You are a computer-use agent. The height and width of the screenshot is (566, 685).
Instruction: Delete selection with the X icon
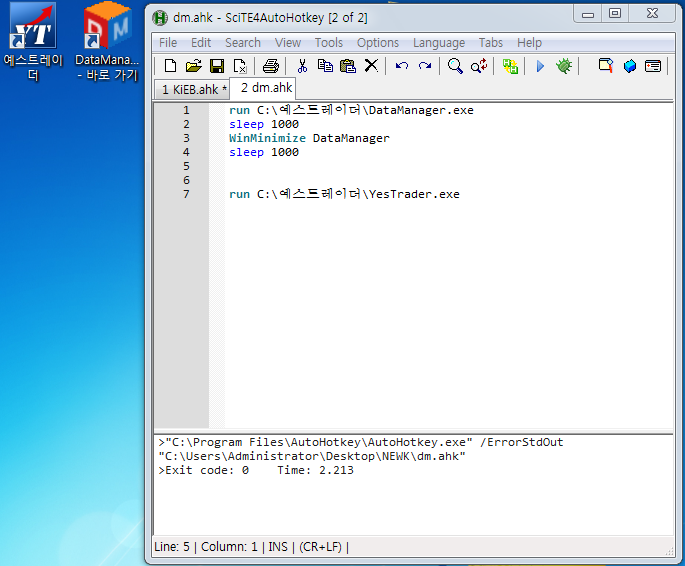(x=371, y=66)
